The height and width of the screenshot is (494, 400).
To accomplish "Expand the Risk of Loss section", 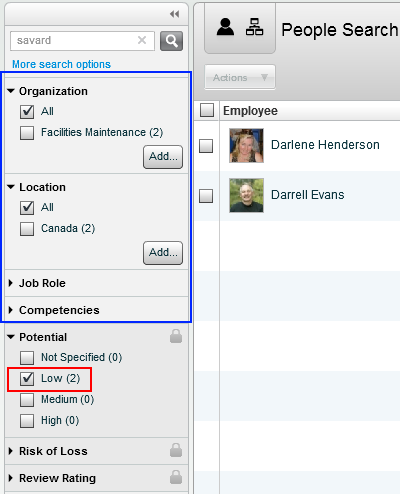I will tap(11, 451).
